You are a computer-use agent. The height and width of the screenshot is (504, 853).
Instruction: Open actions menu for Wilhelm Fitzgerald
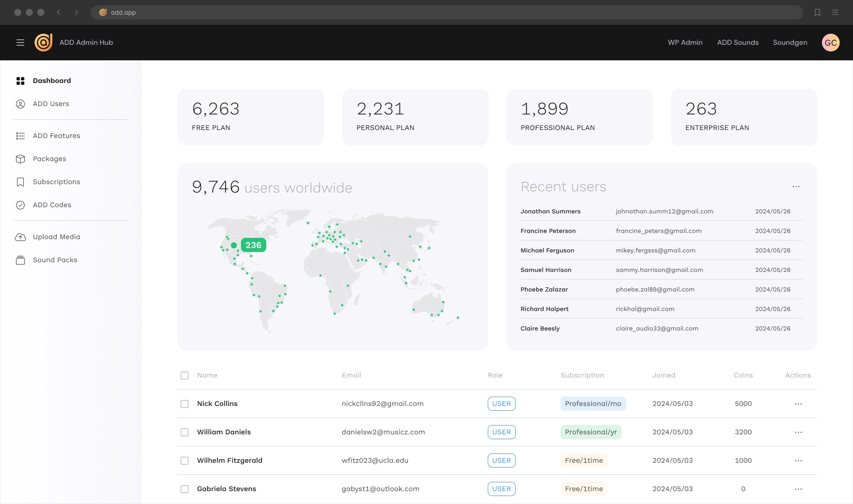(798, 461)
